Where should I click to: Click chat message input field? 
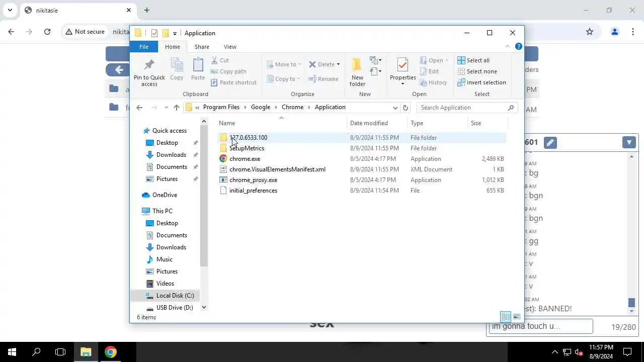click(x=540, y=326)
